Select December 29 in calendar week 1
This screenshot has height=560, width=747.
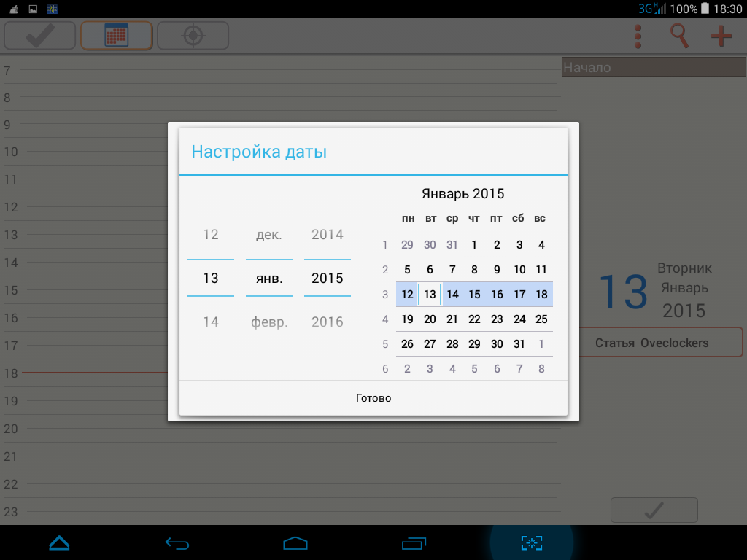[407, 245]
